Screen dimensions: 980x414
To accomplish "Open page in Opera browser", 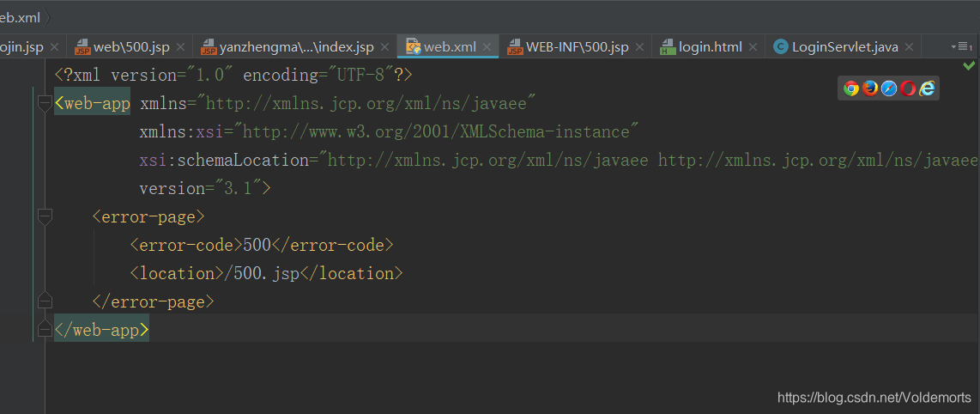I will pos(908,88).
